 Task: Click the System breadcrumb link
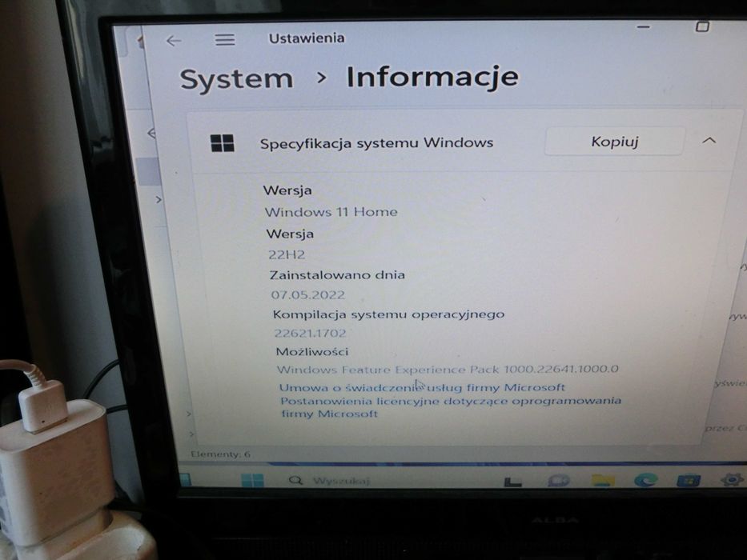236,78
